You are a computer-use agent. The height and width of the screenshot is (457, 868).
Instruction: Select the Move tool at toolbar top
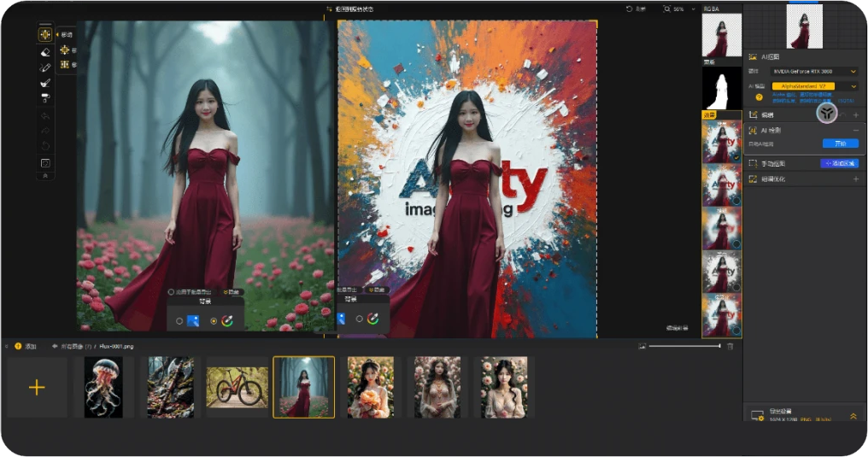click(x=45, y=35)
